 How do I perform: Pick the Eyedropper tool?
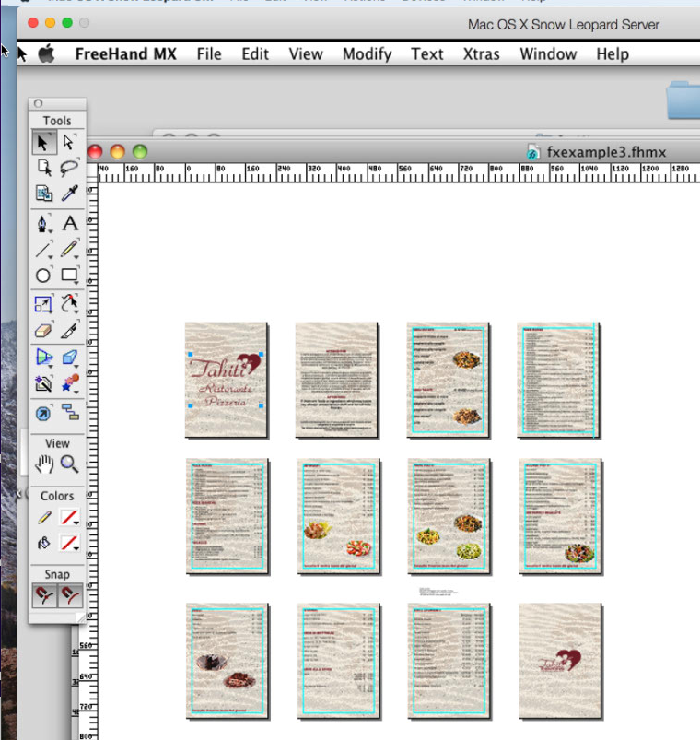(x=70, y=194)
